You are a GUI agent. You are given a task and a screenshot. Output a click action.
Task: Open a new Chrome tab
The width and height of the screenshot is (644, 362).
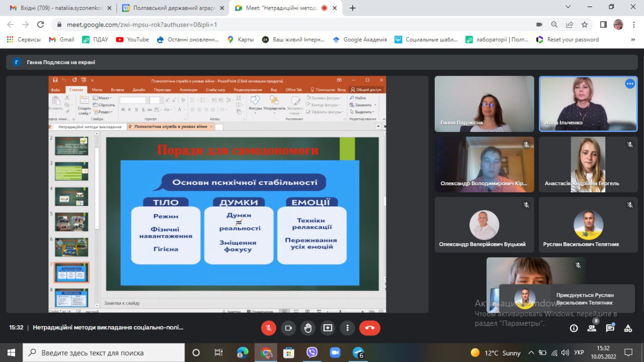coord(353,8)
